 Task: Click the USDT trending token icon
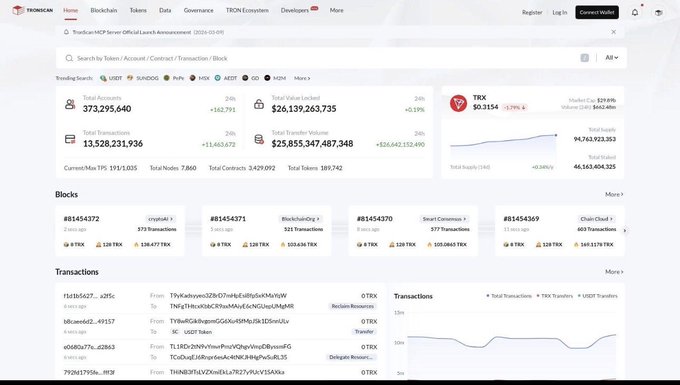[x=103, y=78]
